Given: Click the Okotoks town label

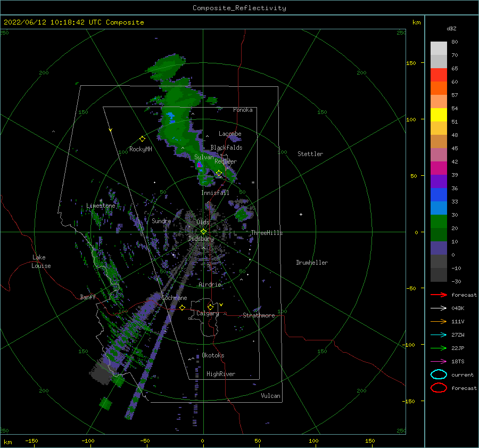Looking at the screenshot, I should point(213,355).
